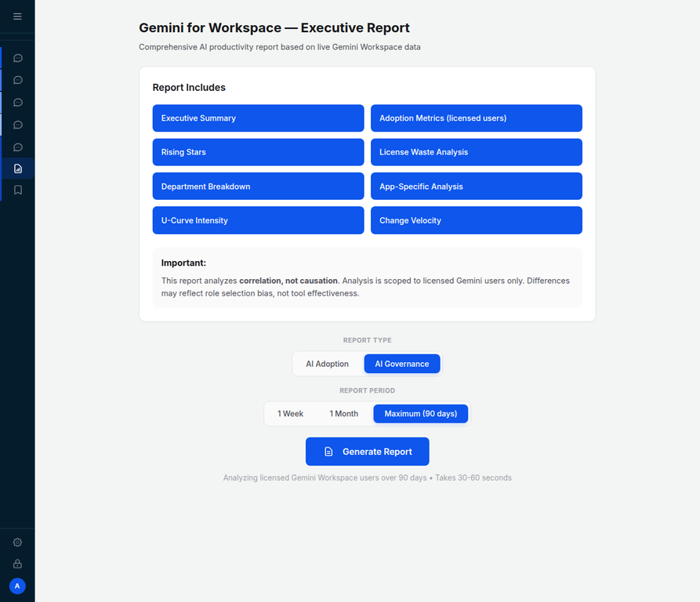Image resolution: width=700 pixels, height=602 pixels.
Task: Click the 'Comprehensive AI productivity report' subtitle
Action: [x=280, y=47]
